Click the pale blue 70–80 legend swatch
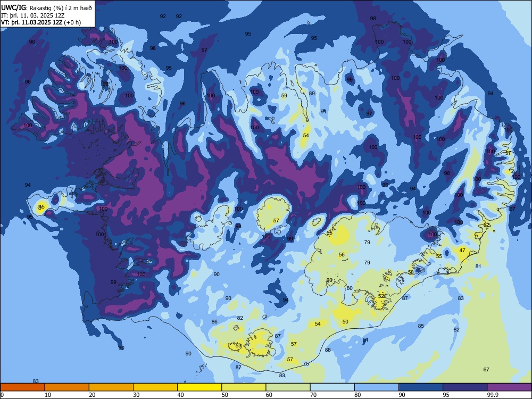The height and width of the screenshot is (399, 532). [x=332, y=387]
